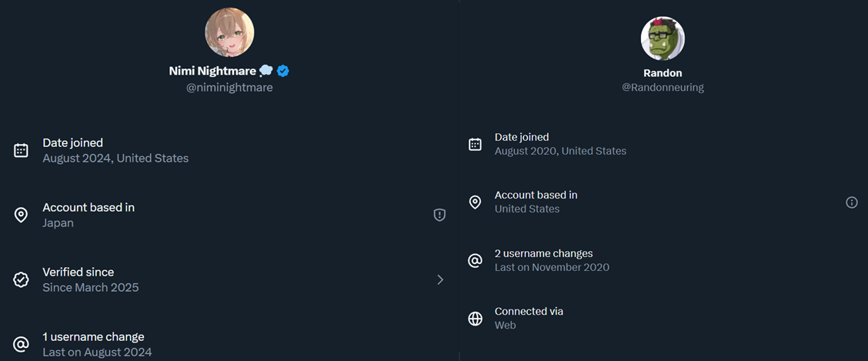Open Randon's profile avatar
This screenshot has width=868, height=361.
click(x=663, y=38)
